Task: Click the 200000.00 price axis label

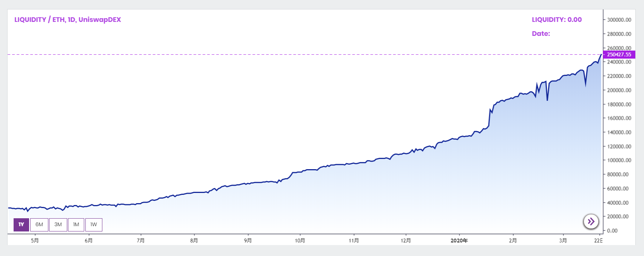Action: (619, 90)
